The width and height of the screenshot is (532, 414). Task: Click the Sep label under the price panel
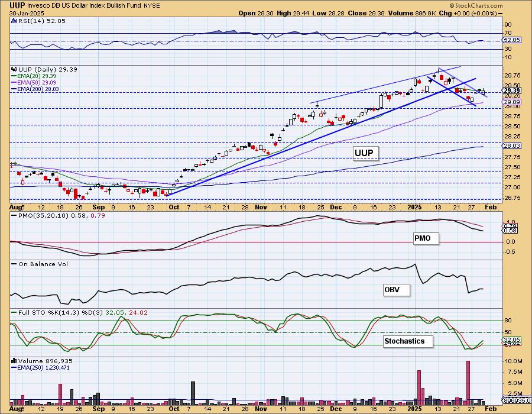click(98, 207)
